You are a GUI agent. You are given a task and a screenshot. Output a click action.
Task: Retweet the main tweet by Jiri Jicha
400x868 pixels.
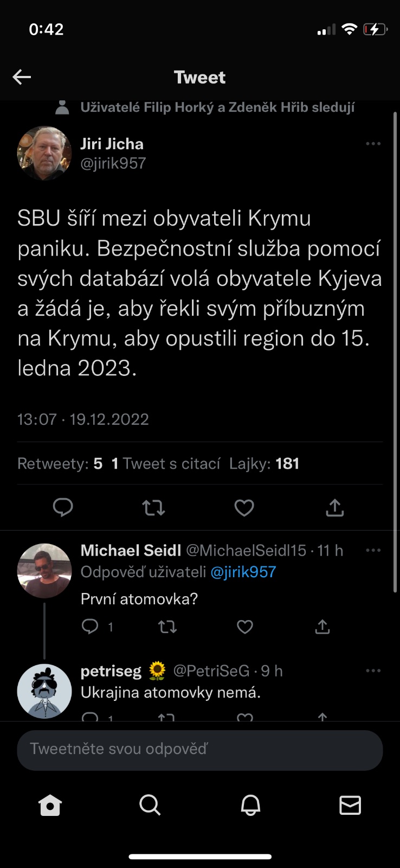click(x=153, y=508)
